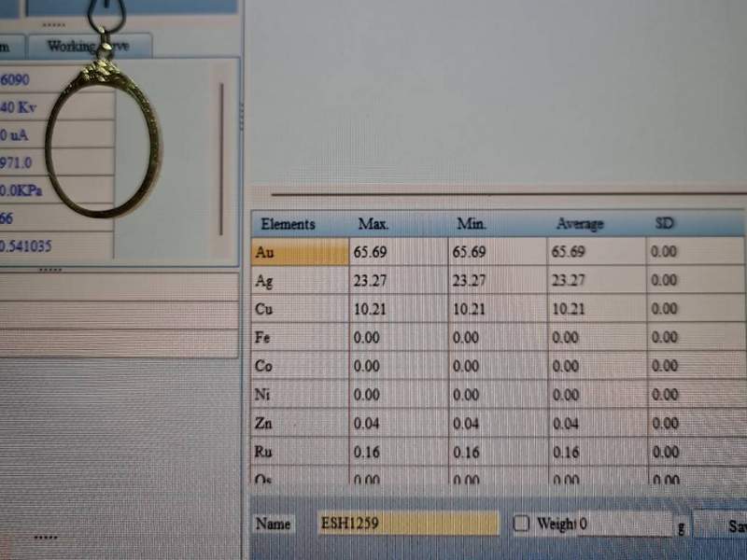Click the Average column header
747x560 pixels.
click(580, 224)
